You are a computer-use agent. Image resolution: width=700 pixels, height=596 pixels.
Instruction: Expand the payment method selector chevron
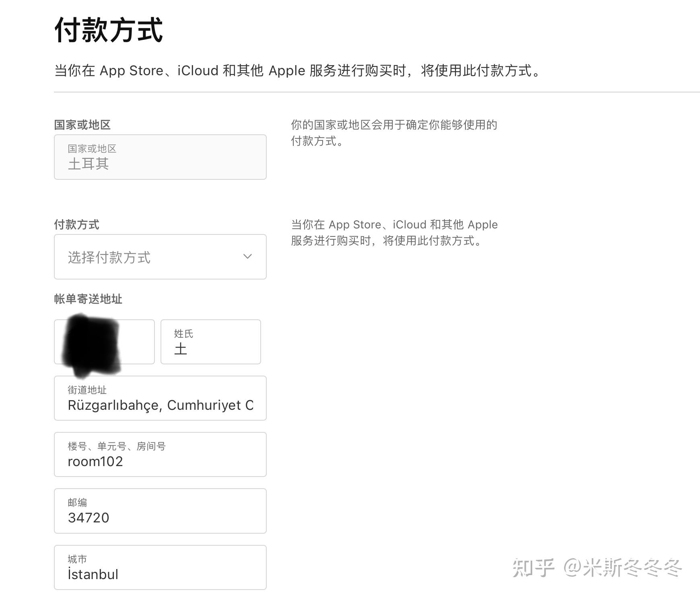(247, 257)
